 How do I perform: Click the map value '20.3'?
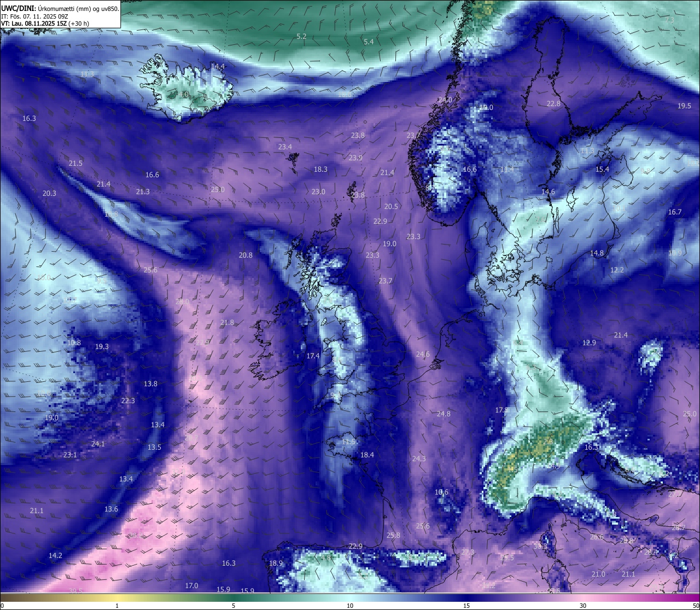coord(49,193)
